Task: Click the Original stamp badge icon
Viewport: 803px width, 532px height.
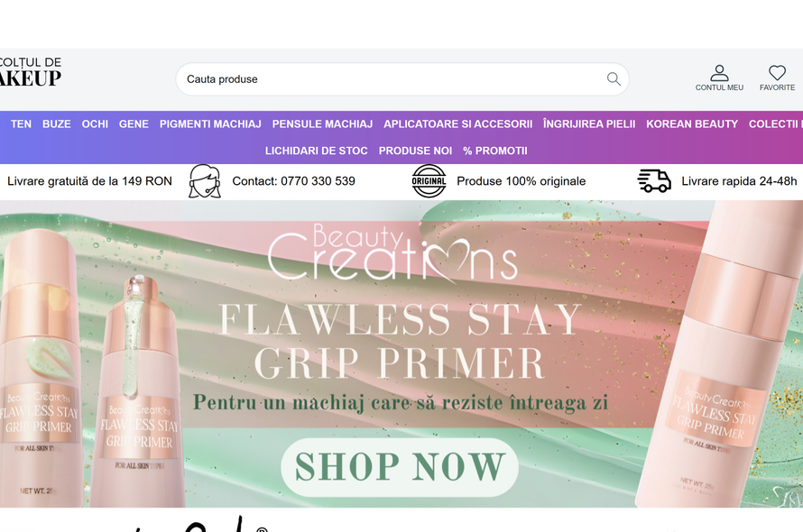Action: point(429,180)
